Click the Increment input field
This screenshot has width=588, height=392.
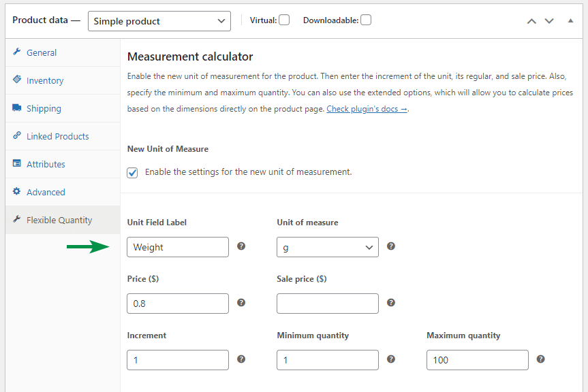178,360
